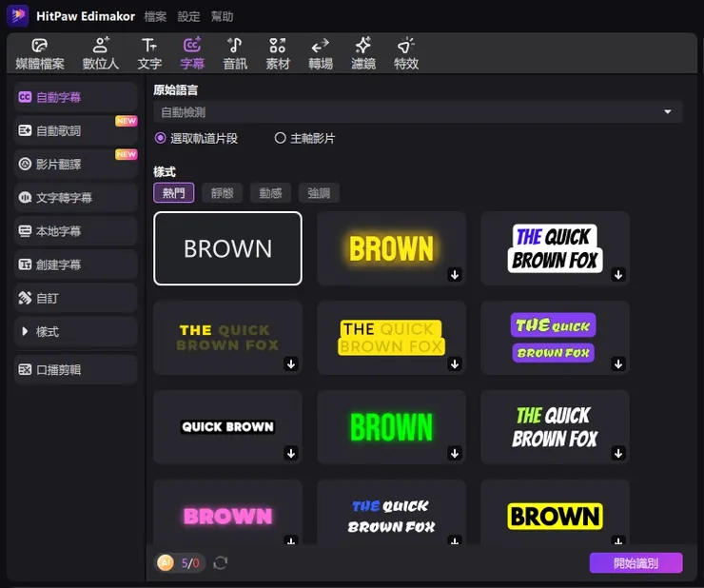
Task: Open the 音訊 audio panel
Action: point(235,54)
